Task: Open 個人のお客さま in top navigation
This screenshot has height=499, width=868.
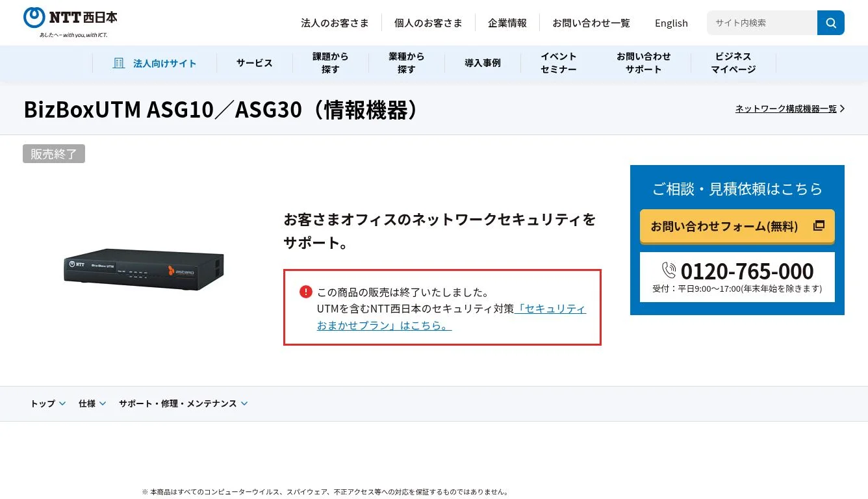Action: 428,23
